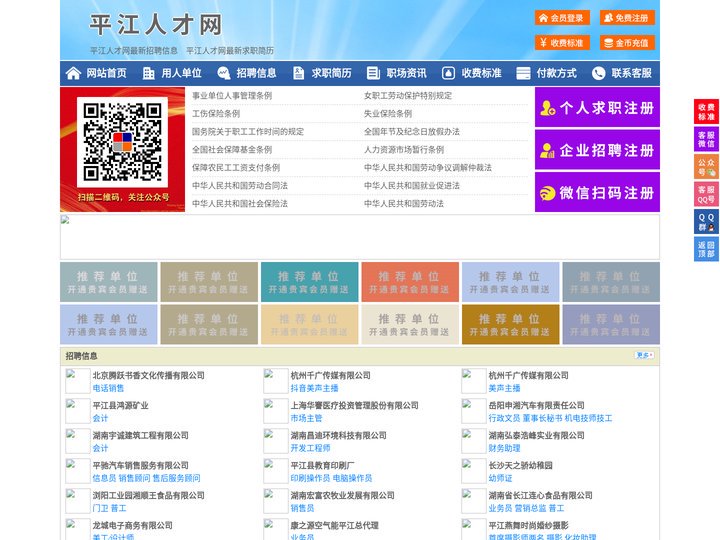720x540 pixels.
Task: Open 保障农民工工资支付条例 link
Action: coord(236,168)
